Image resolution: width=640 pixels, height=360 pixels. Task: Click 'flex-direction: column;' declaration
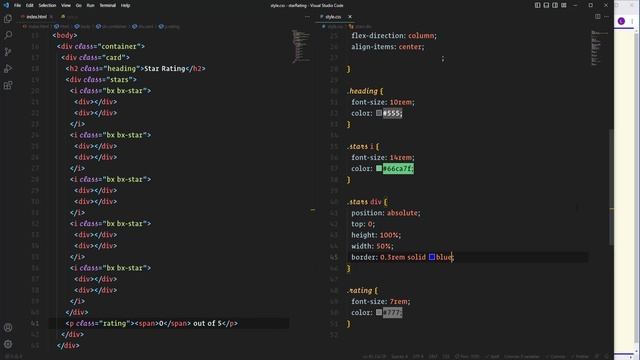pyautogui.click(x=394, y=36)
